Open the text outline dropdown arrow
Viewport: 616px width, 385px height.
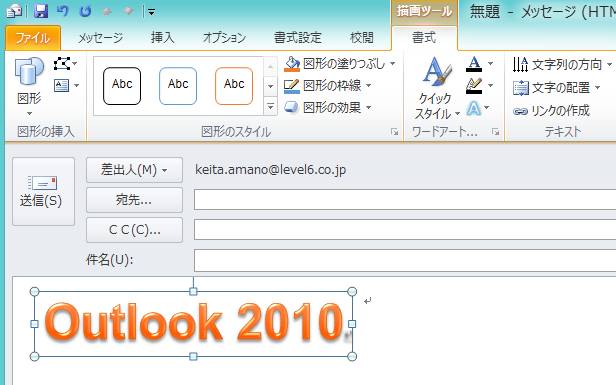click(490, 85)
